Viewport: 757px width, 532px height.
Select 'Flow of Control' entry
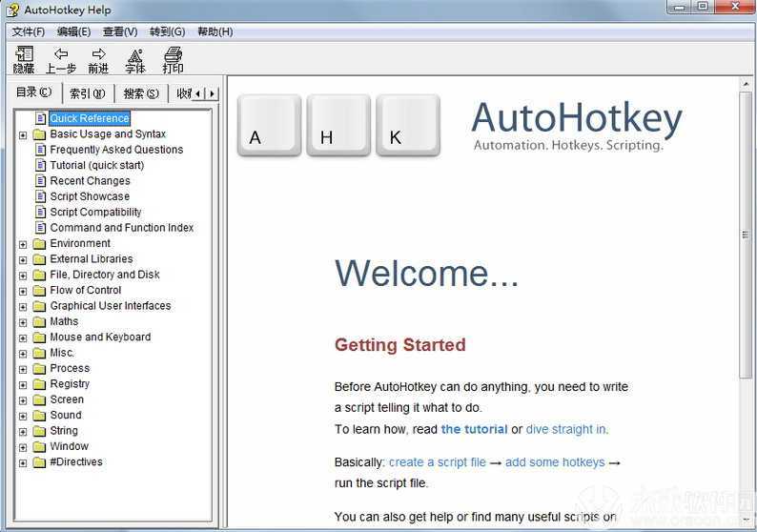86,290
